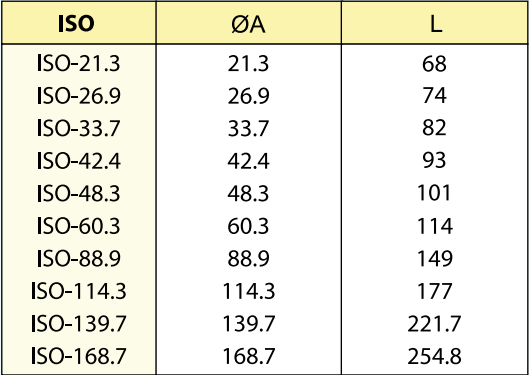Click the L value 254.8
The width and height of the screenshot is (529, 375).
pos(434,356)
